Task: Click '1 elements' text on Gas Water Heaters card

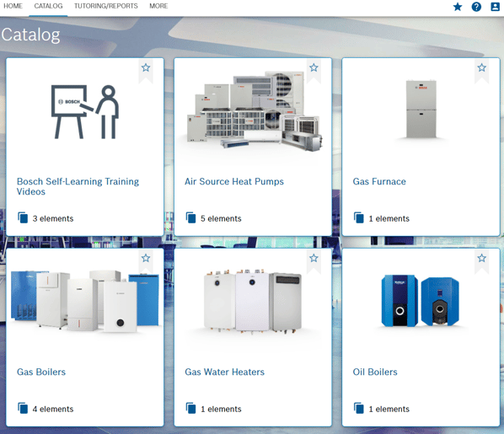Action: coord(221,409)
